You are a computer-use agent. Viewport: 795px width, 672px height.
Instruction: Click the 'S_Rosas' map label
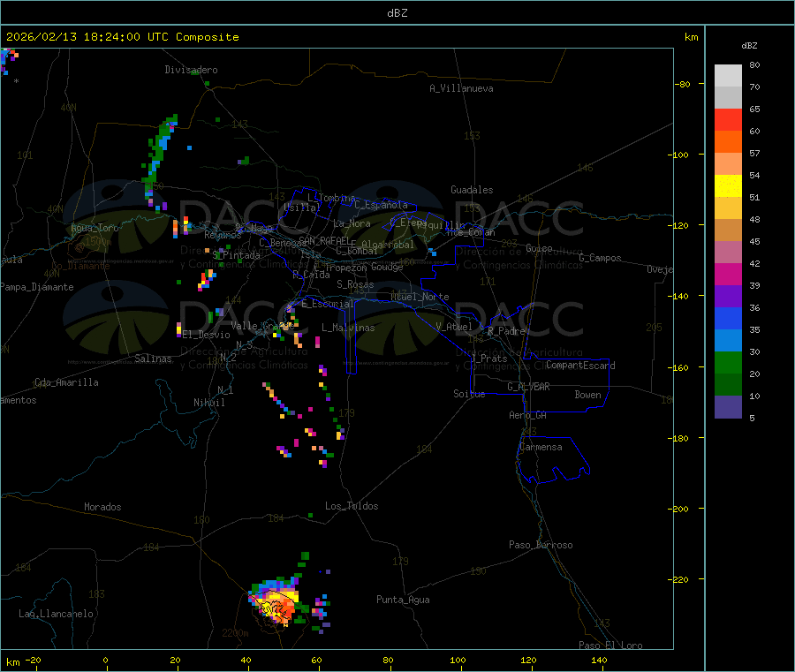coord(355,284)
